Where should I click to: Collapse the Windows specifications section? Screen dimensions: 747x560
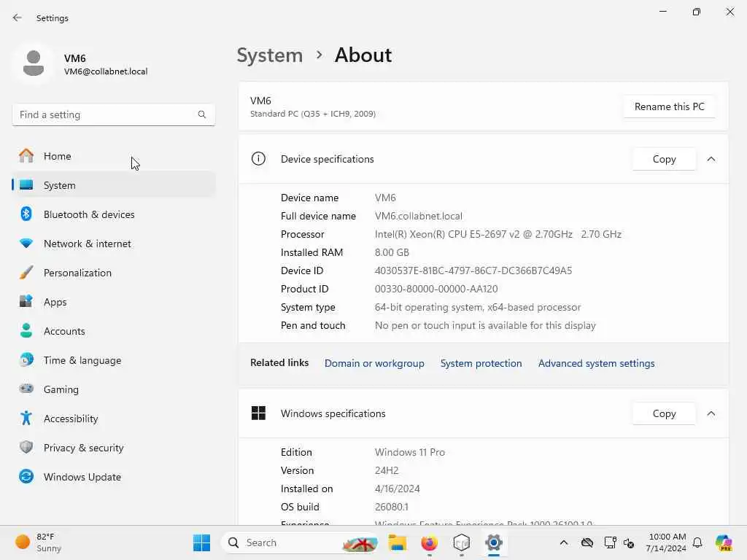coord(711,413)
